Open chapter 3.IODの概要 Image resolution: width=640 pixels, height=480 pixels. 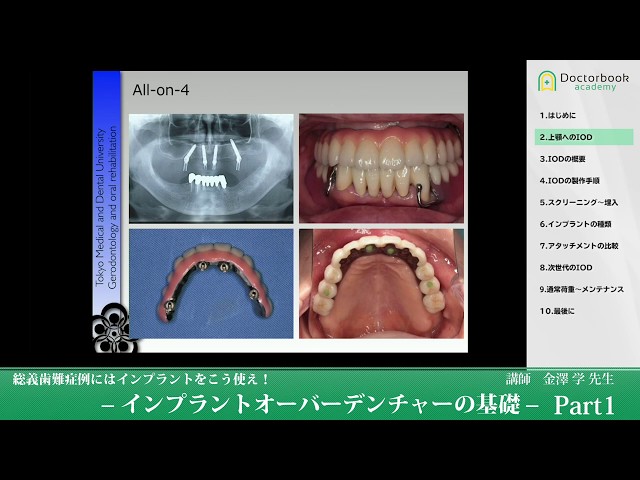tap(562, 159)
